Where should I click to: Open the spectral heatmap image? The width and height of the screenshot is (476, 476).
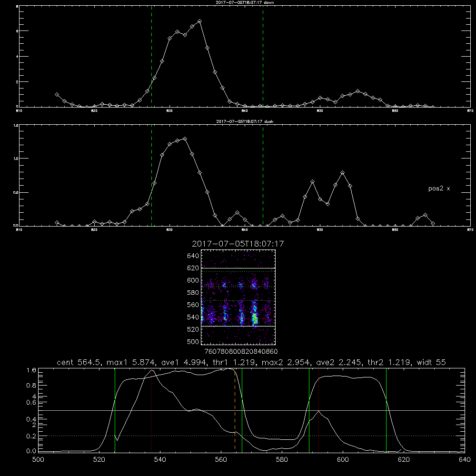(x=238, y=297)
